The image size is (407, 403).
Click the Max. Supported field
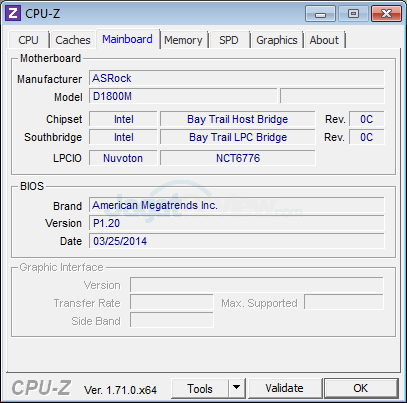[344, 303]
